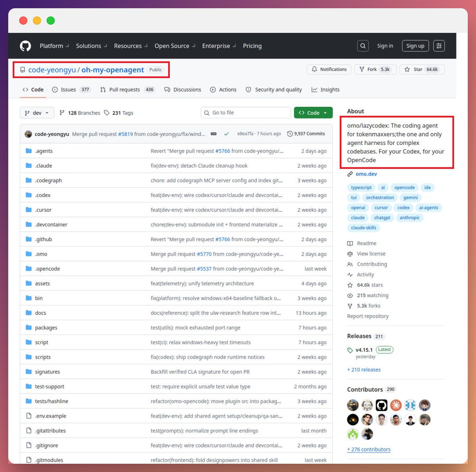Expand the Resources dropdown menu

(x=131, y=46)
